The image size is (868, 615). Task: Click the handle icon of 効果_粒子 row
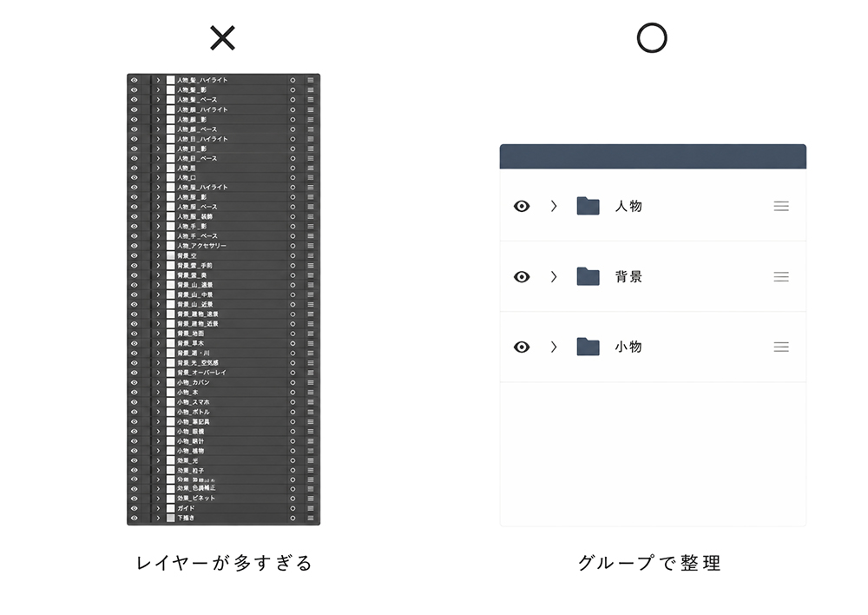[311, 471]
